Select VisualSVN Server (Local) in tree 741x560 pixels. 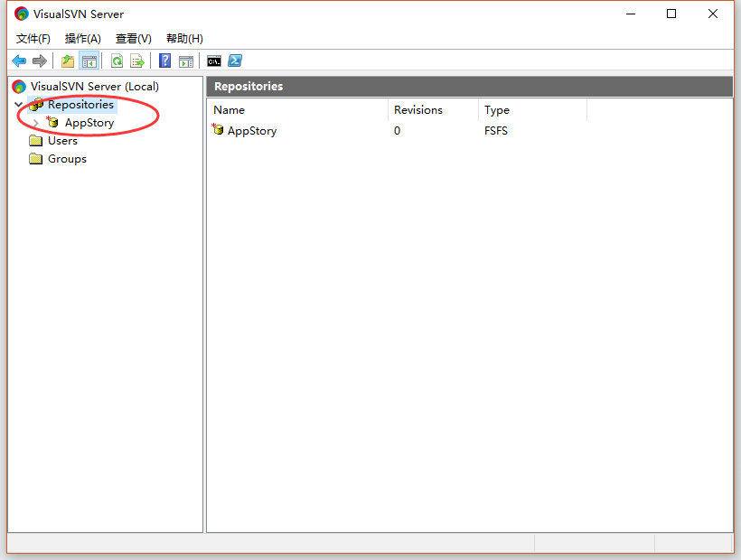point(95,87)
